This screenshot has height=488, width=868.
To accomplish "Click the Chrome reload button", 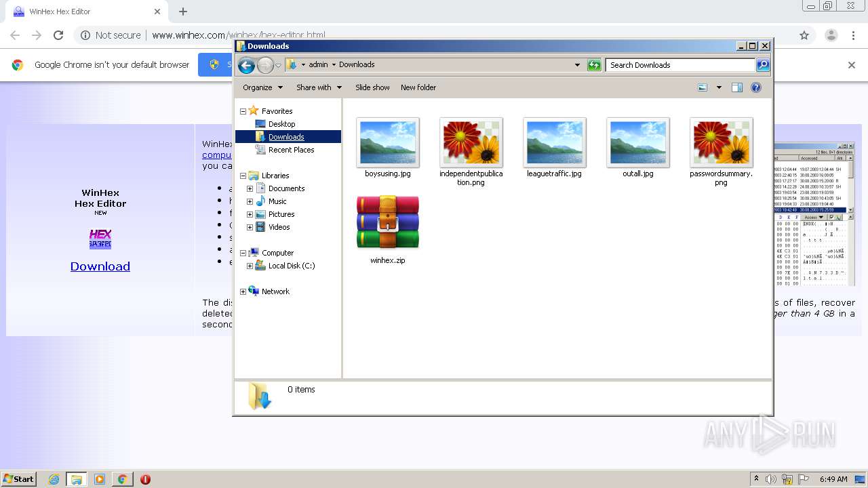I will (x=58, y=35).
